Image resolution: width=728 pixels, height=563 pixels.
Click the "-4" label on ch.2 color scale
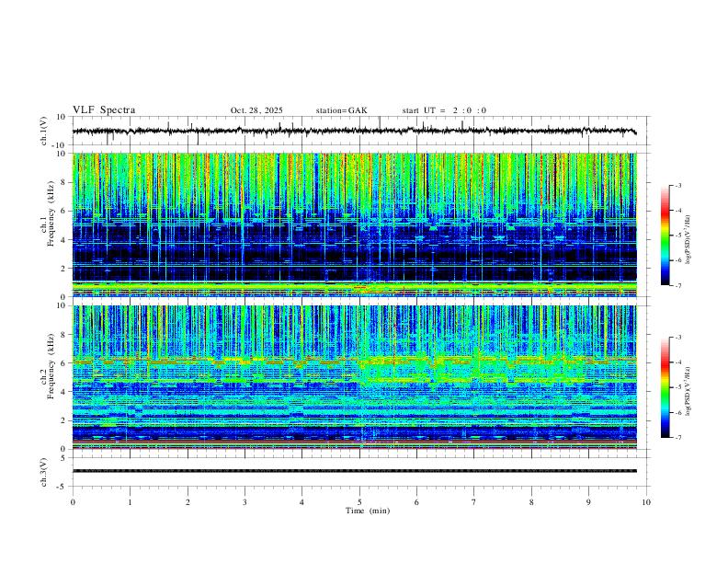click(x=678, y=362)
